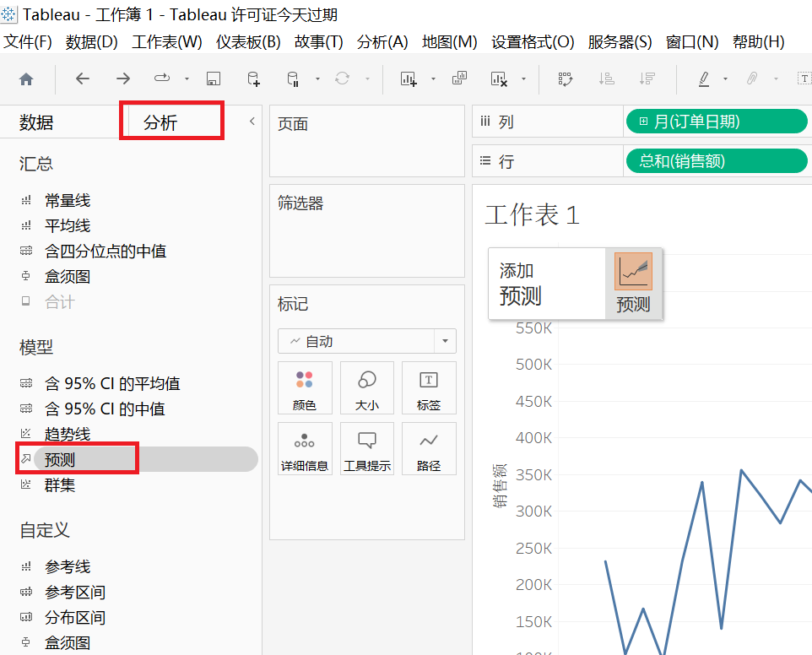Click the swap rows and columns icon
Image resolution: width=812 pixels, height=655 pixels.
[x=565, y=78]
